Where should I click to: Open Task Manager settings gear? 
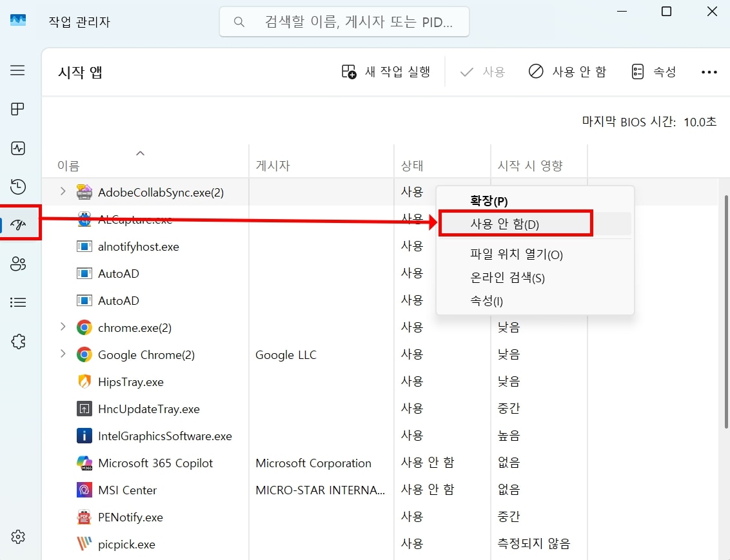18,537
